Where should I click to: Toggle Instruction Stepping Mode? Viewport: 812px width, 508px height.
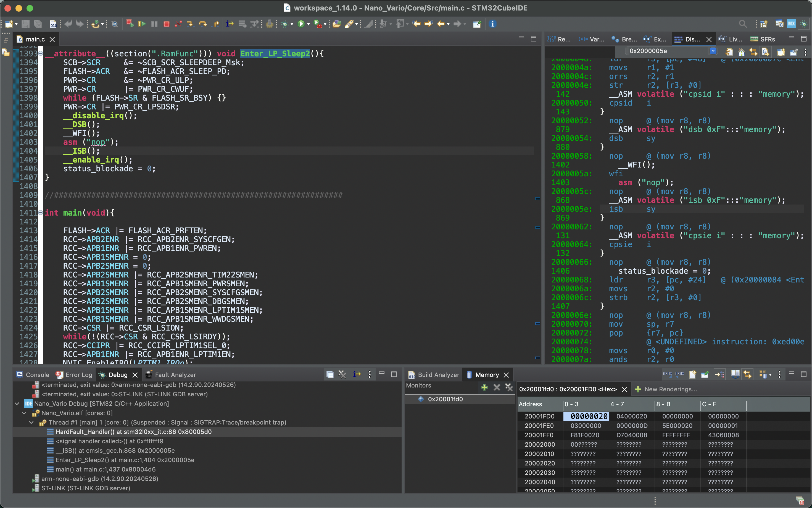pos(230,24)
